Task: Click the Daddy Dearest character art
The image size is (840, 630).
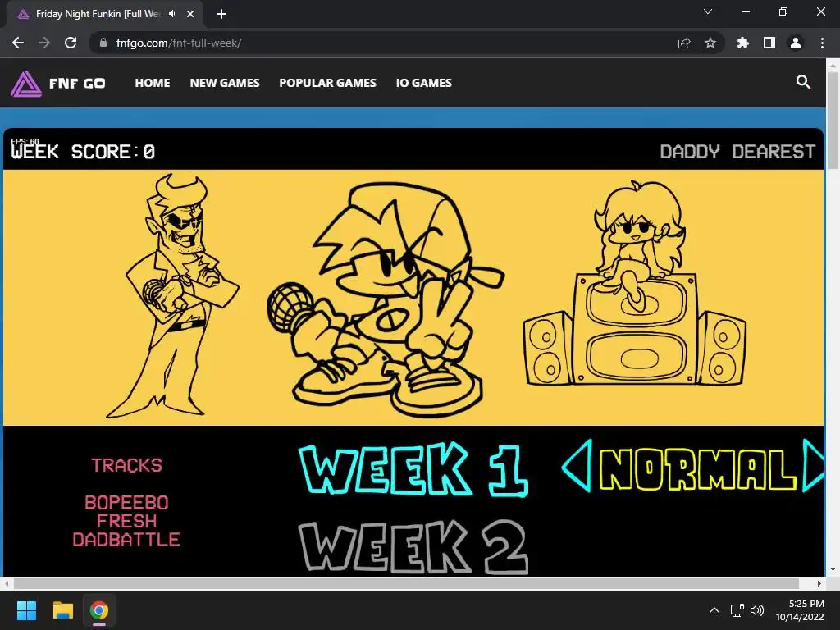Action: (172, 295)
